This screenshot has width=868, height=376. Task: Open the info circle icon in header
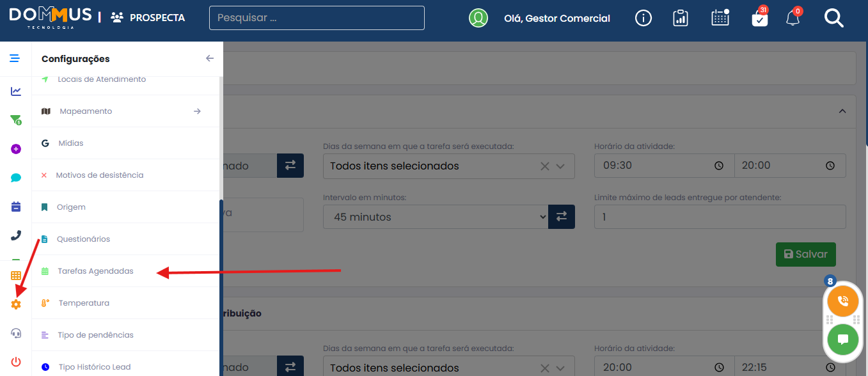point(643,18)
